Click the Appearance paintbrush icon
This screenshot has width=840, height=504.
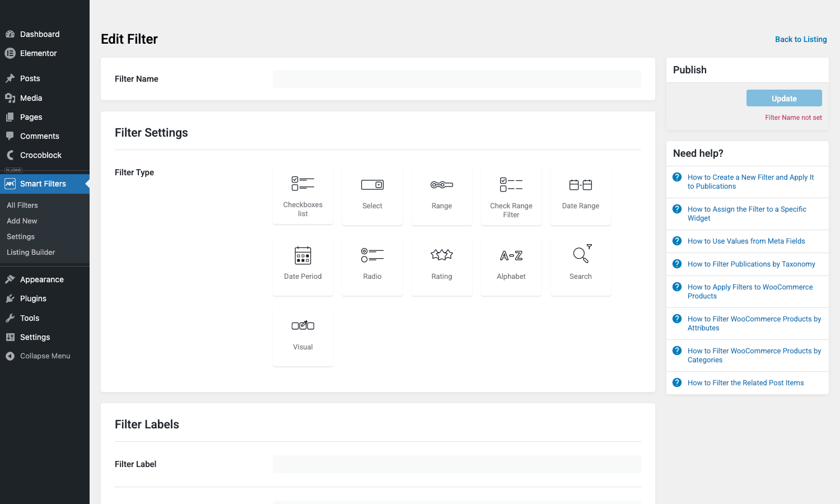[10, 279]
